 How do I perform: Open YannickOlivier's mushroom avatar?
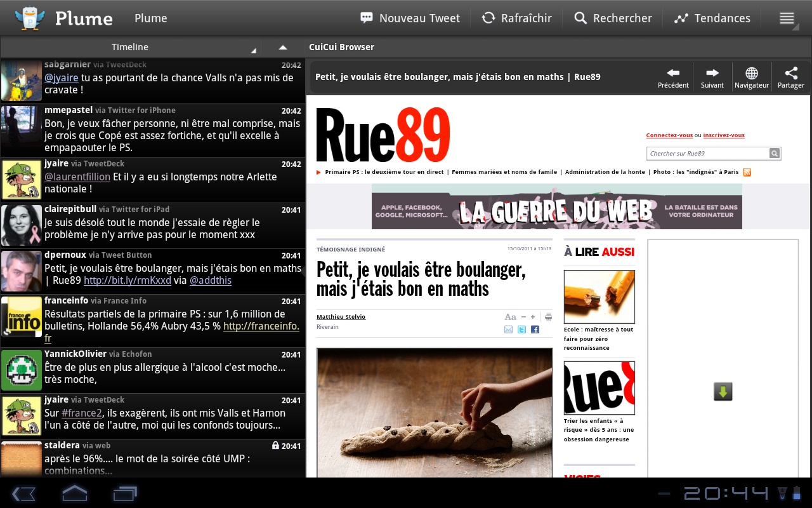pyautogui.click(x=22, y=370)
